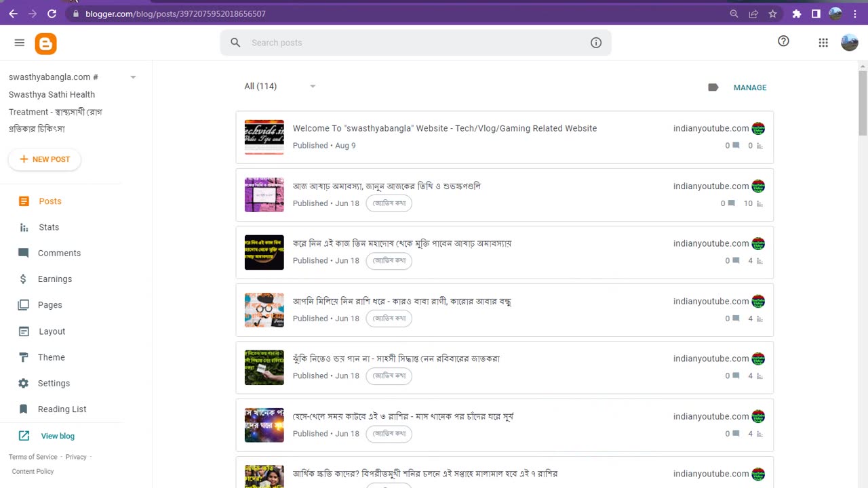
Task: Open post হেসে-খেলে সময় কাটবে এই ৩ রাশির
Action: (x=403, y=416)
